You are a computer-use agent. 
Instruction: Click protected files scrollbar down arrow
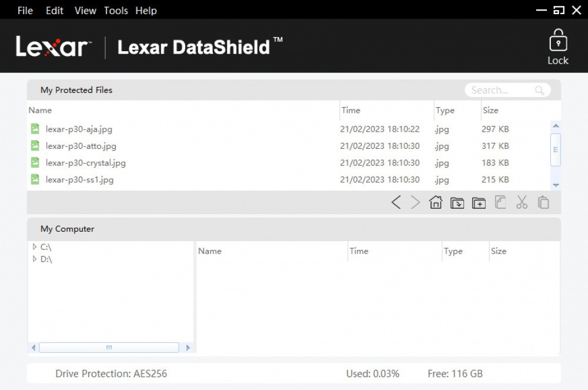(556, 185)
